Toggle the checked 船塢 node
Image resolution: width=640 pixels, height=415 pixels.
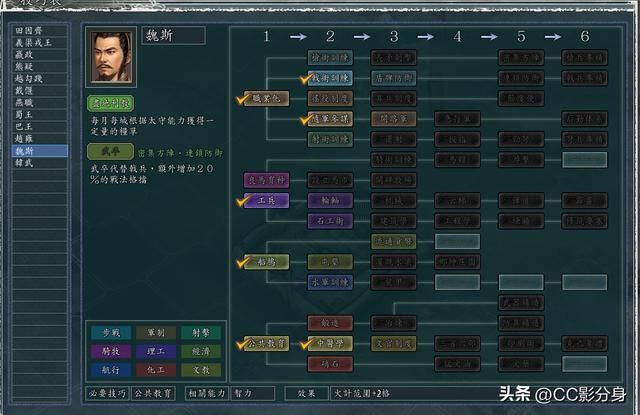coord(266,262)
